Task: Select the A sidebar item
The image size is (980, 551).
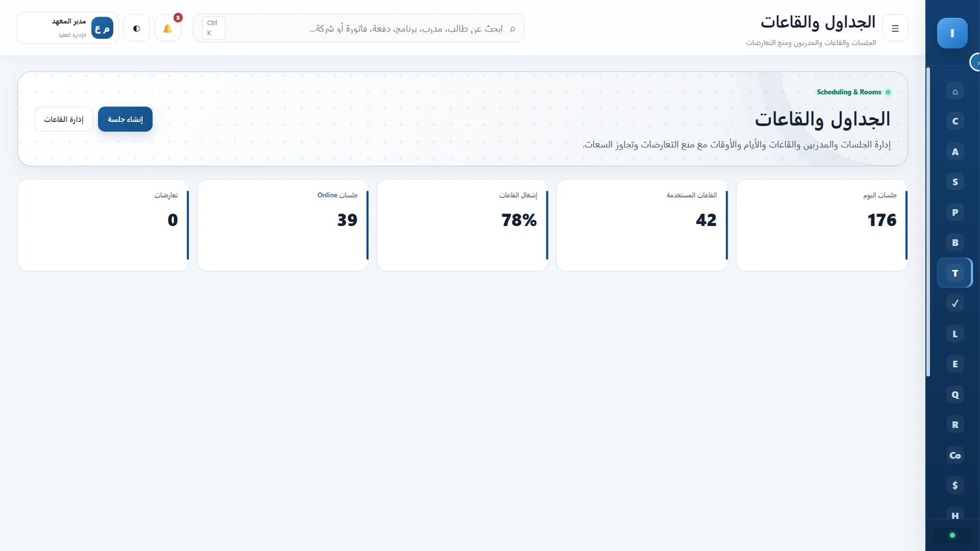Action: pyautogui.click(x=954, y=152)
